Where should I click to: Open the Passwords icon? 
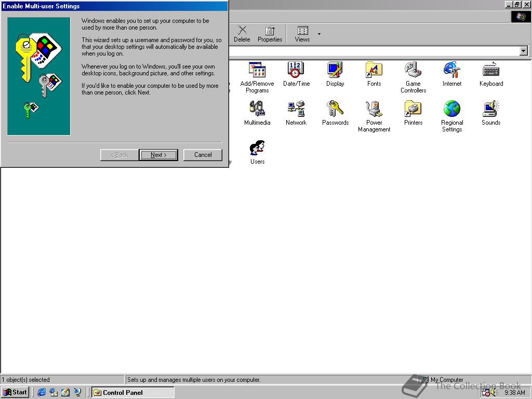pyautogui.click(x=335, y=113)
